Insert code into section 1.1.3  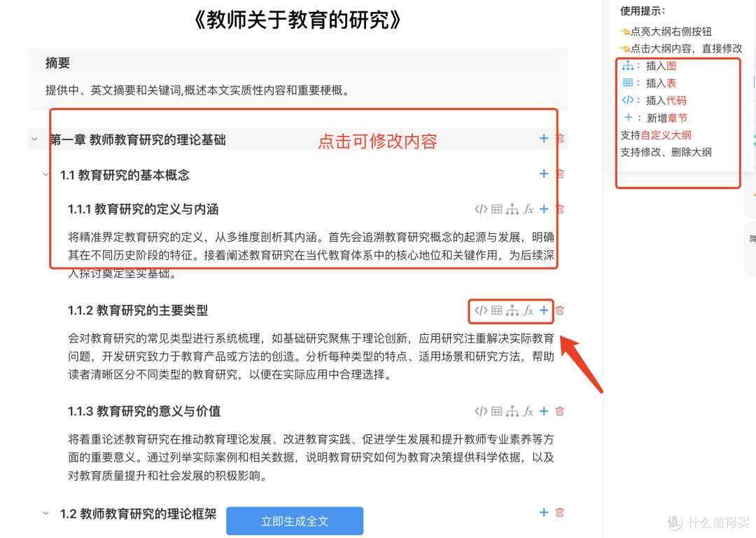click(481, 411)
